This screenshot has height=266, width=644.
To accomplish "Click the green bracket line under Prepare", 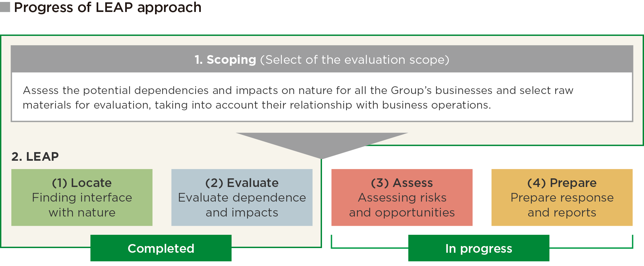I will coord(591,248).
